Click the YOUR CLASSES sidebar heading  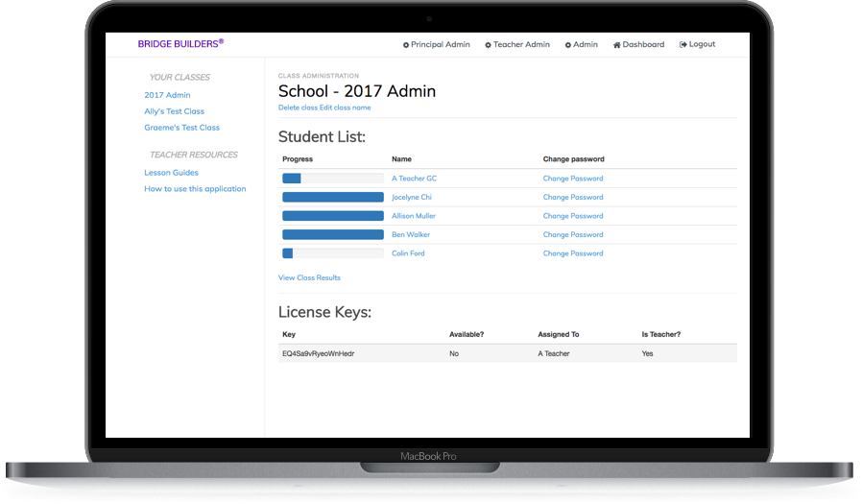click(x=180, y=78)
